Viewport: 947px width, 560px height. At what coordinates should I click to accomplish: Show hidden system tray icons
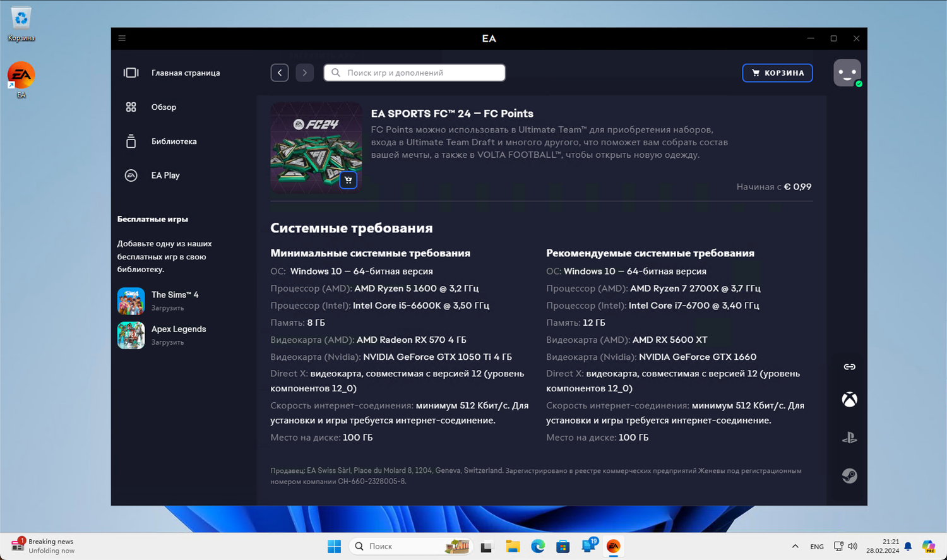pos(795,546)
